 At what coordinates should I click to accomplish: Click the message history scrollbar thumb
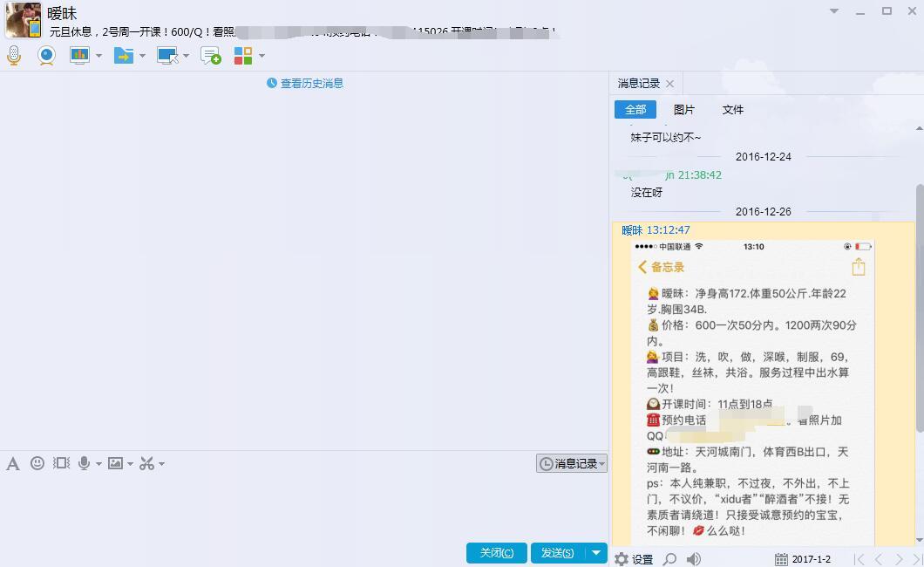coord(920,309)
